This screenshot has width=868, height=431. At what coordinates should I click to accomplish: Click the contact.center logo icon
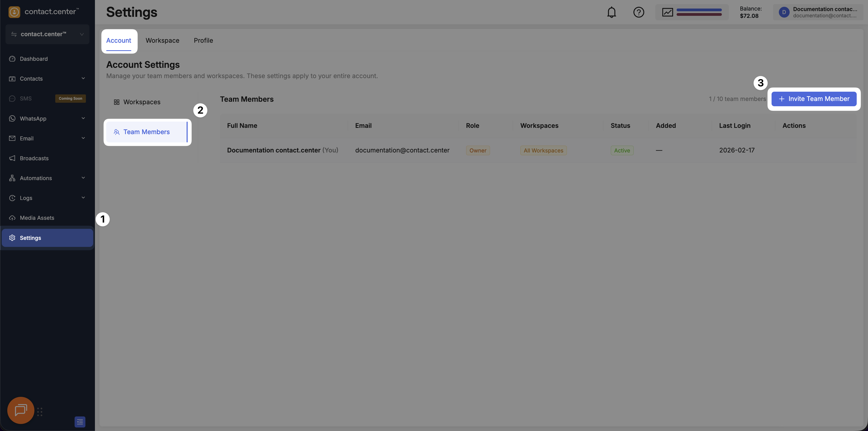pyautogui.click(x=14, y=12)
